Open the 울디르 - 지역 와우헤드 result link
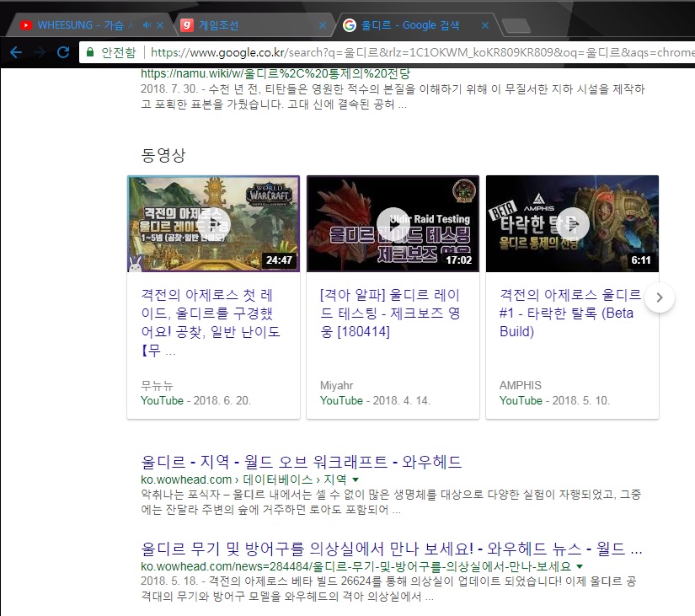The height and width of the screenshot is (616, 695). (x=302, y=462)
